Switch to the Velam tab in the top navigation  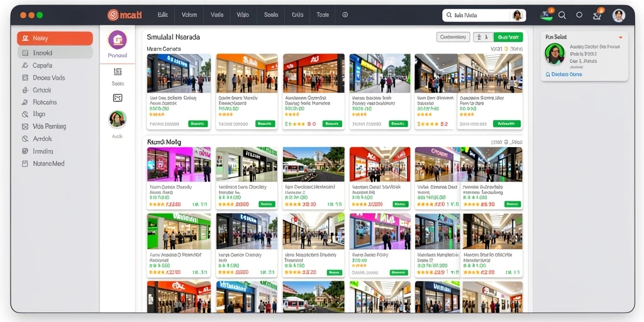click(189, 15)
